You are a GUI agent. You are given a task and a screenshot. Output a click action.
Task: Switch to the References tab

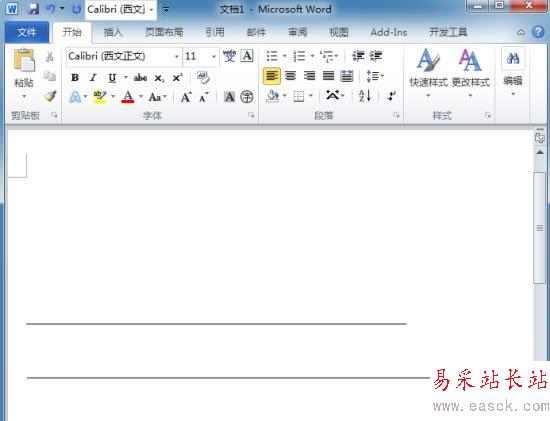(x=215, y=32)
